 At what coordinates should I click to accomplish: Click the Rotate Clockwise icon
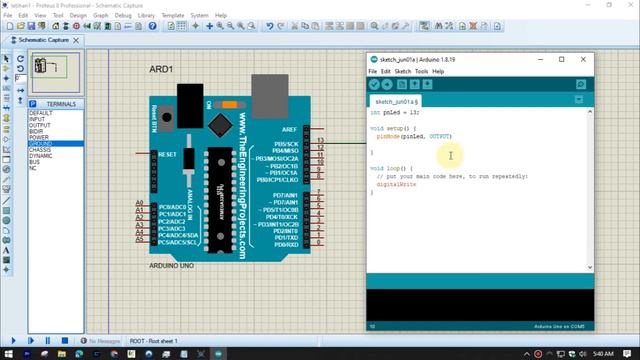pos(20,59)
